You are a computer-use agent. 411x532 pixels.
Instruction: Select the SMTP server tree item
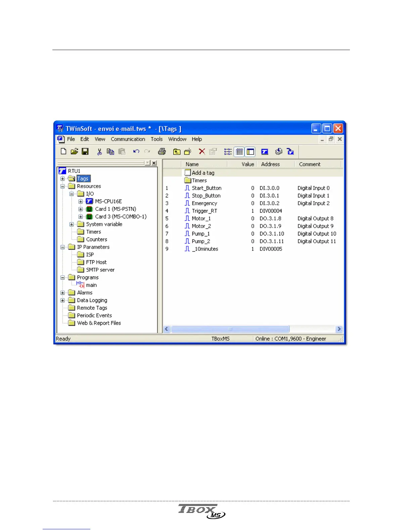(x=100, y=270)
